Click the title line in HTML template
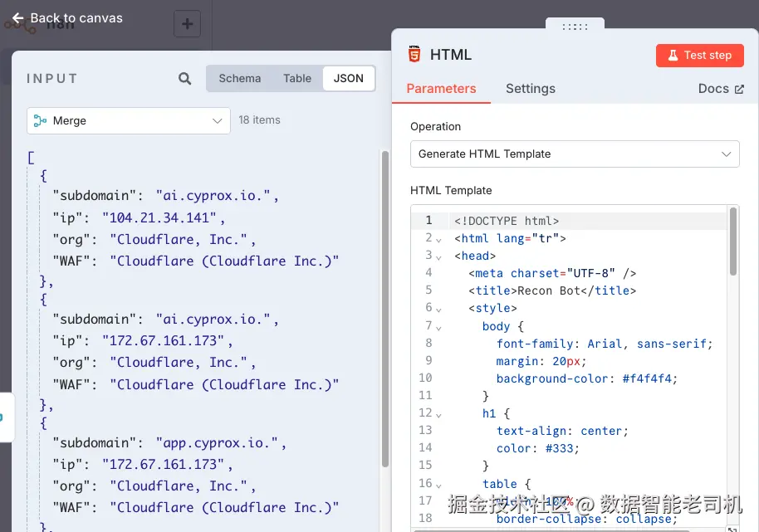This screenshot has height=532, width=759. [552, 290]
